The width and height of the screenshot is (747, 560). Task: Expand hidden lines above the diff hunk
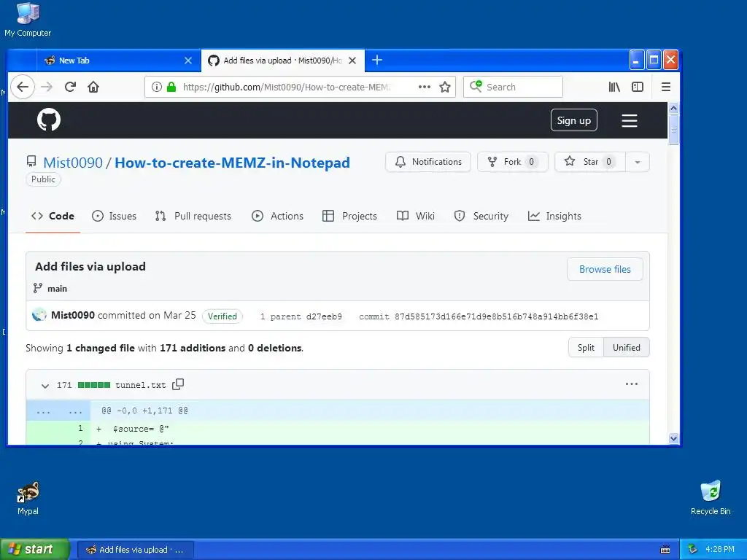pos(58,411)
